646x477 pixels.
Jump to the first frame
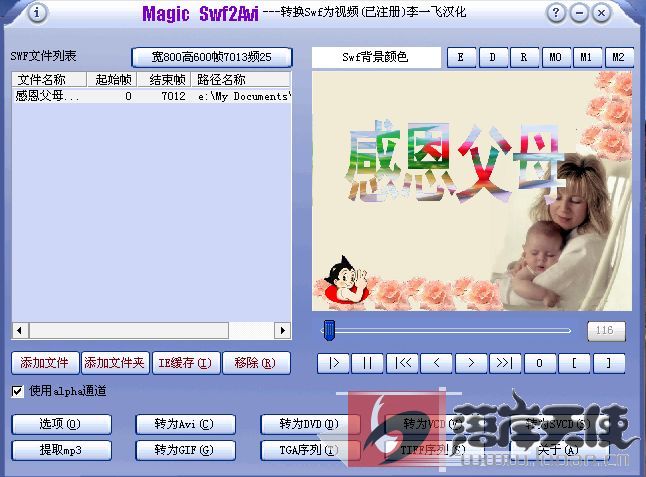(x=402, y=363)
